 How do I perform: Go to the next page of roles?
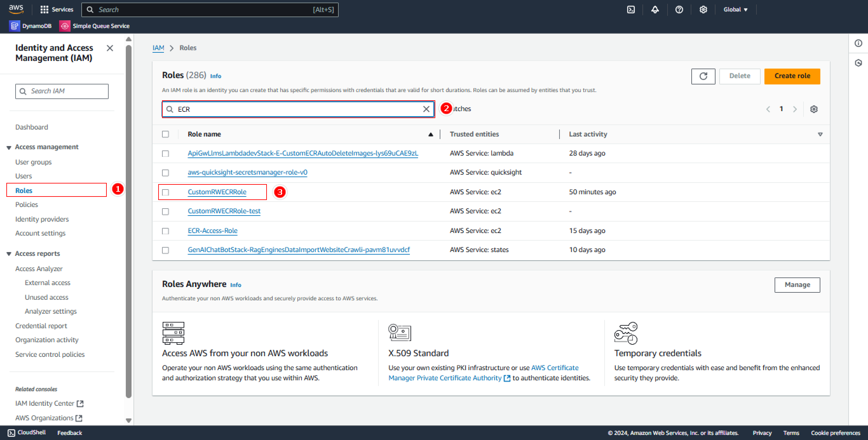[795, 109]
